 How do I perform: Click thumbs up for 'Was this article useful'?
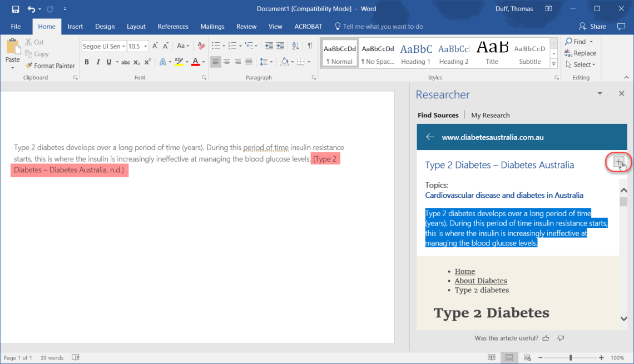click(546, 337)
